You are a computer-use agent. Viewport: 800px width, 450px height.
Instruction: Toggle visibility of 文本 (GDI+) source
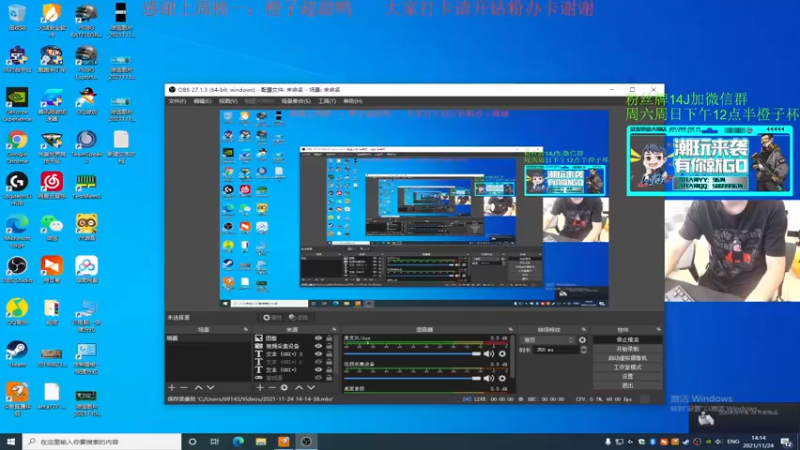click(318, 370)
